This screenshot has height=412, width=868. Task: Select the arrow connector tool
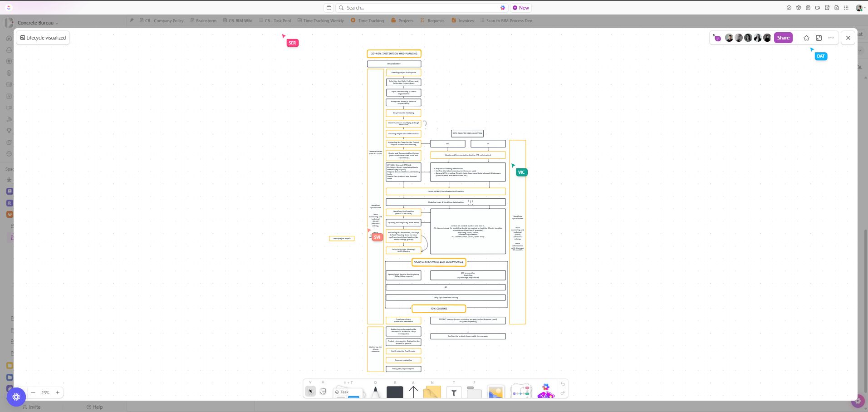(x=413, y=392)
